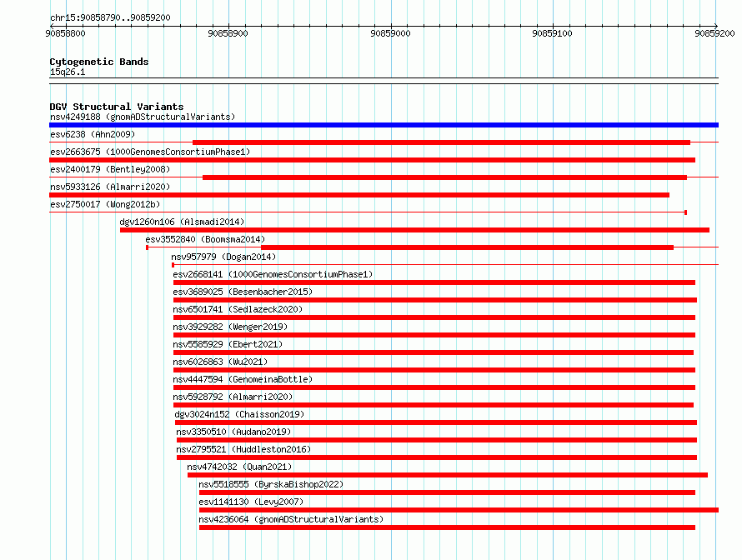Open esv2400179 (Bentley2008) label

coord(110,169)
